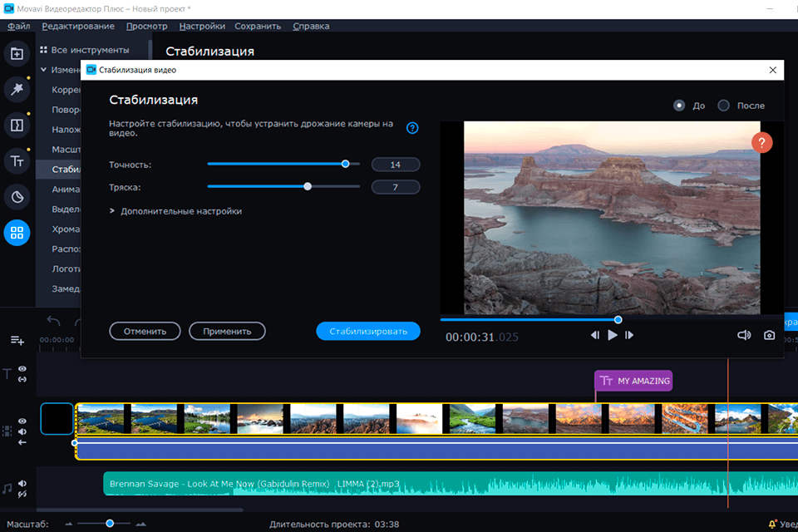Collapse the "Изменение" tools tree group

point(43,70)
